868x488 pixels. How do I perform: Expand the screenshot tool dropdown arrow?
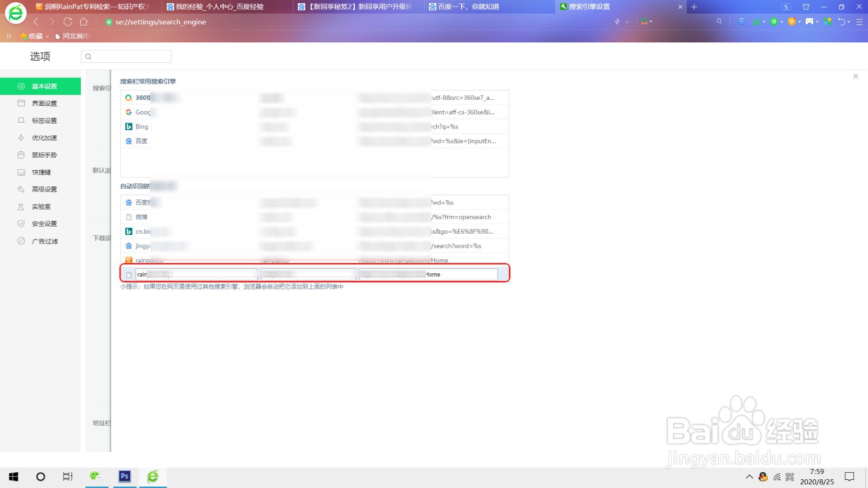click(x=764, y=22)
